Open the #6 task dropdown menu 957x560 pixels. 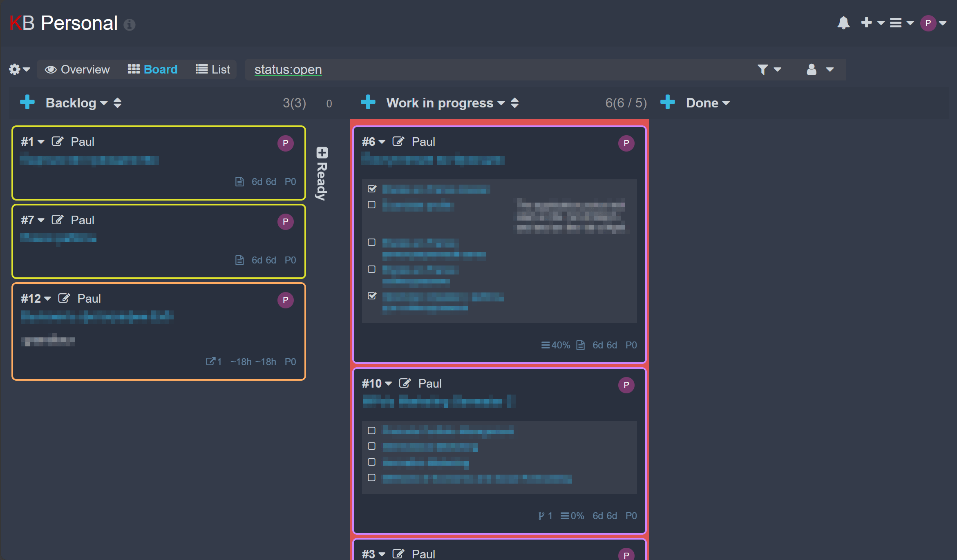[x=373, y=142]
